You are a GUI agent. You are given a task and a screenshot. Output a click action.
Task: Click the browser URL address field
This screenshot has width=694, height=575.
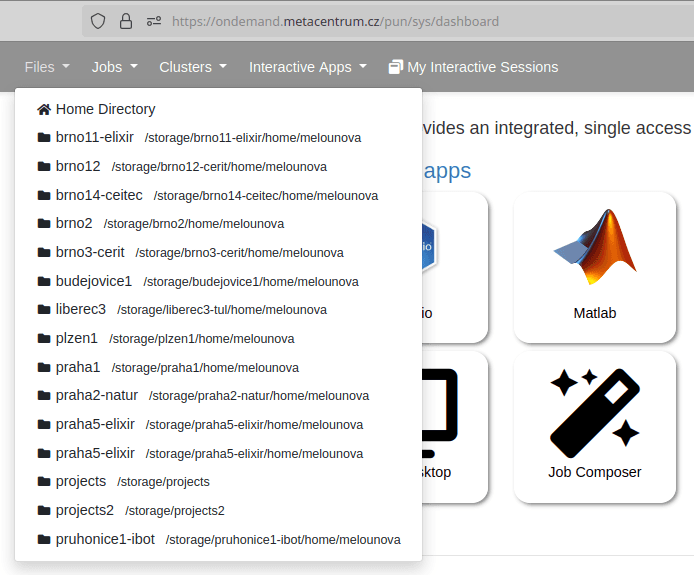pyautogui.click(x=400, y=21)
